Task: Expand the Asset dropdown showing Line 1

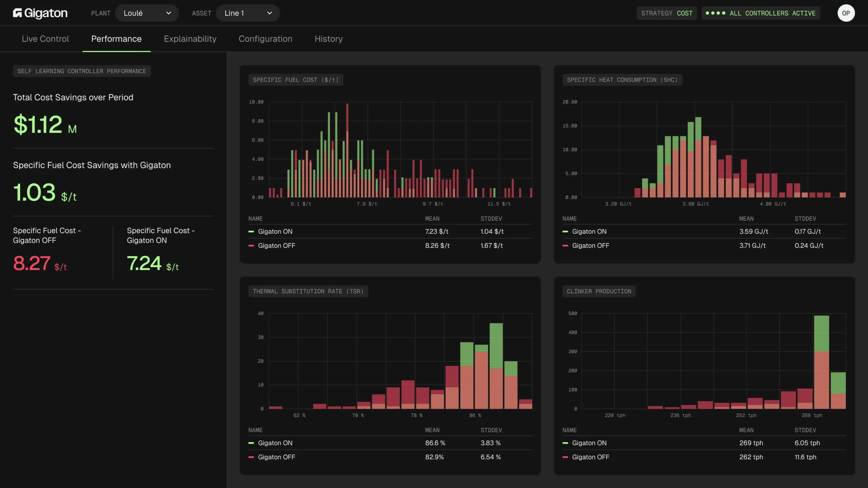Action: coord(248,13)
